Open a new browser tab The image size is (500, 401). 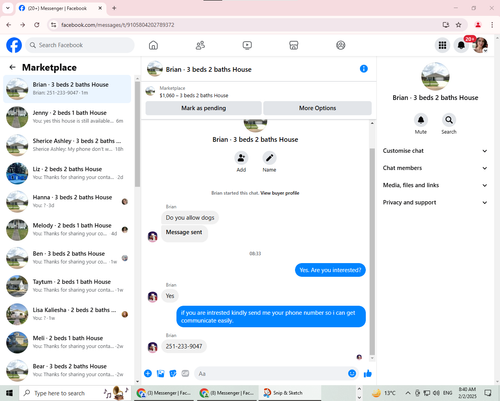click(114, 8)
